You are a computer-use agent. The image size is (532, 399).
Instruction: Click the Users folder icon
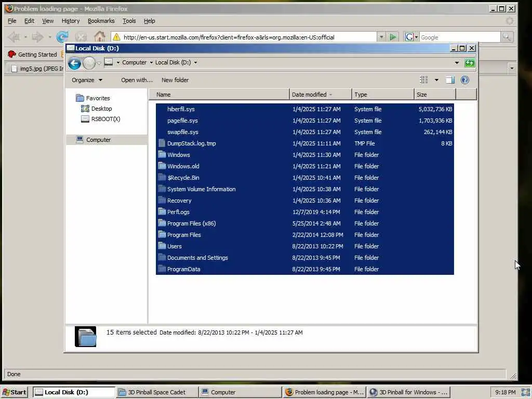pyautogui.click(x=162, y=246)
